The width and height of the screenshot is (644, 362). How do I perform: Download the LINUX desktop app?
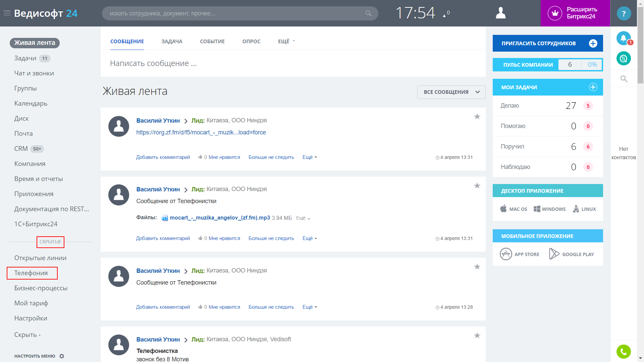[584, 209]
